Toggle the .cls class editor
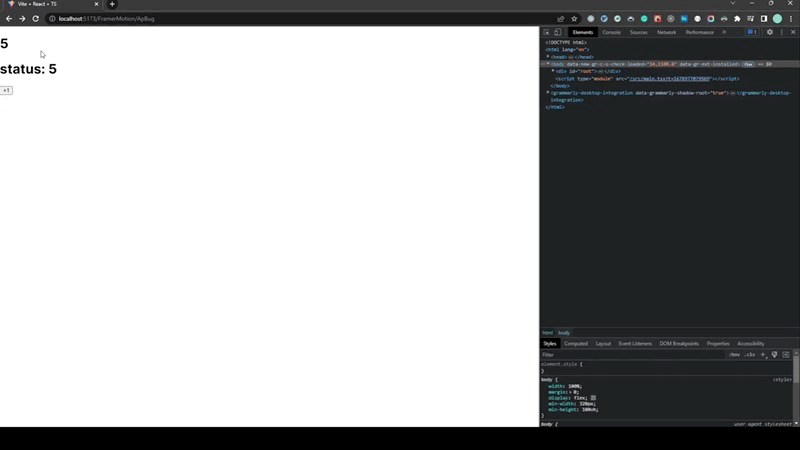 point(749,355)
